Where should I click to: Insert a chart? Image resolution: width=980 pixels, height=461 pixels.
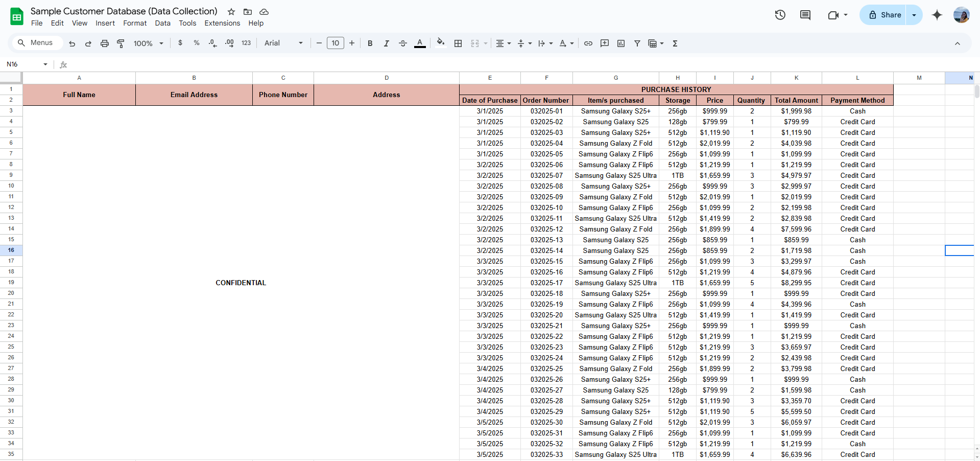click(621, 43)
